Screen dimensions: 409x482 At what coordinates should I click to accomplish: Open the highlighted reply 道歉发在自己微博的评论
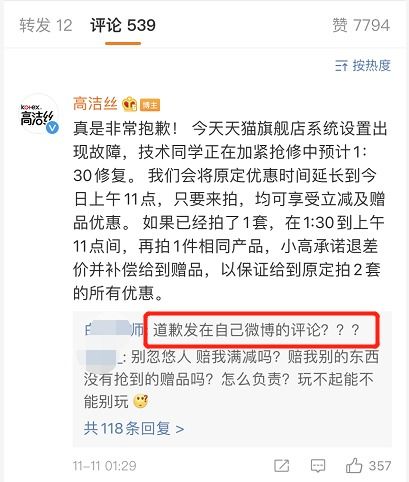pyautogui.click(x=256, y=330)
